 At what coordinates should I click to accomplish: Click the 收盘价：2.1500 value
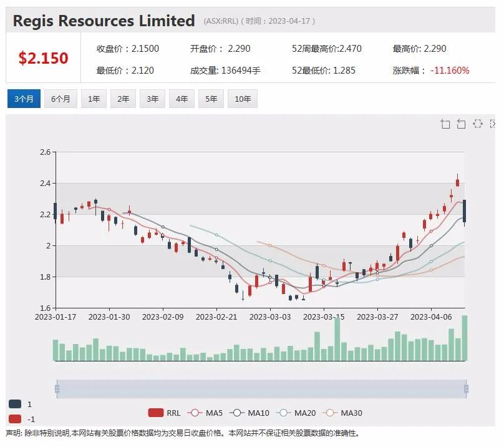pos(128,49)
